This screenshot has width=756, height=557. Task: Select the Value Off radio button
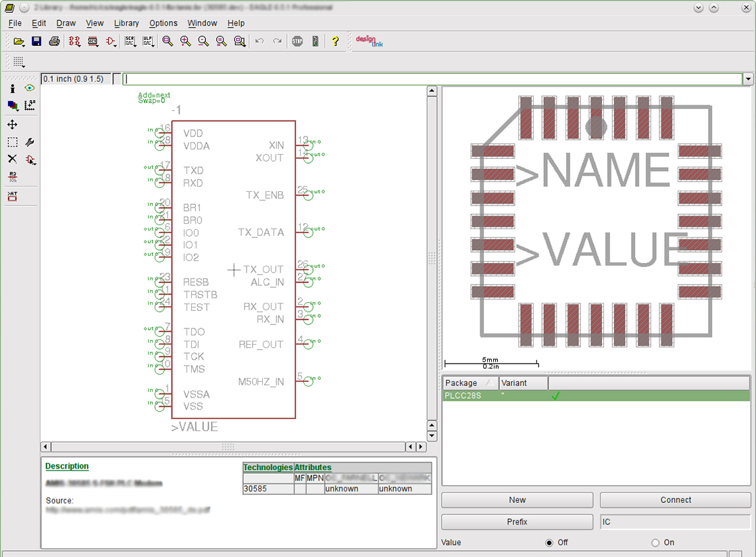point(549,543)
